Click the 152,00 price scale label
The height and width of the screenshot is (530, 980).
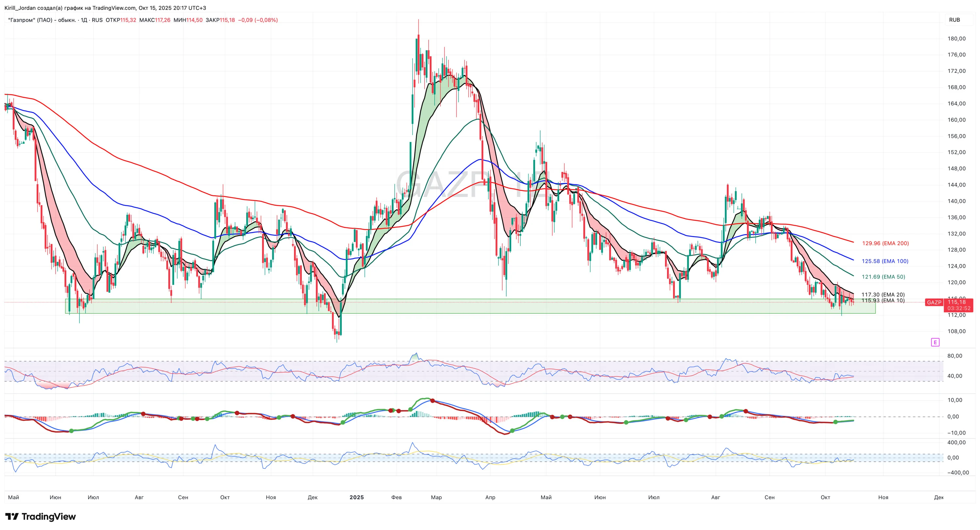coord(956,152)
